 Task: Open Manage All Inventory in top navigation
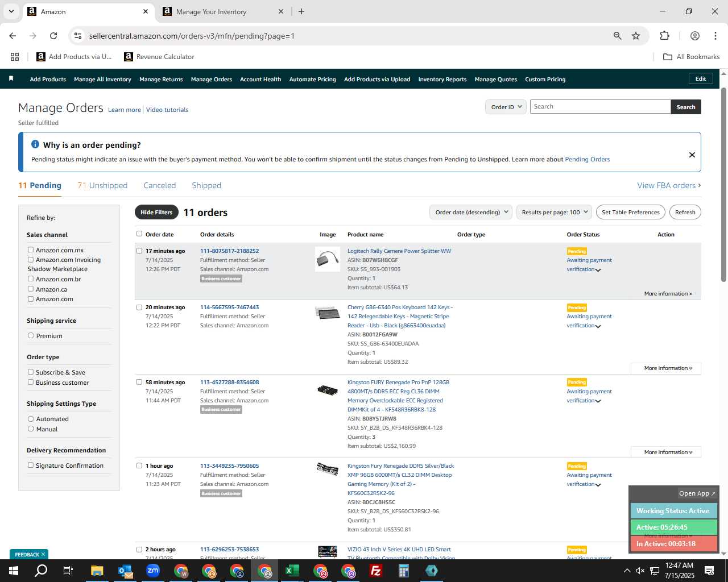coord(102,80)
